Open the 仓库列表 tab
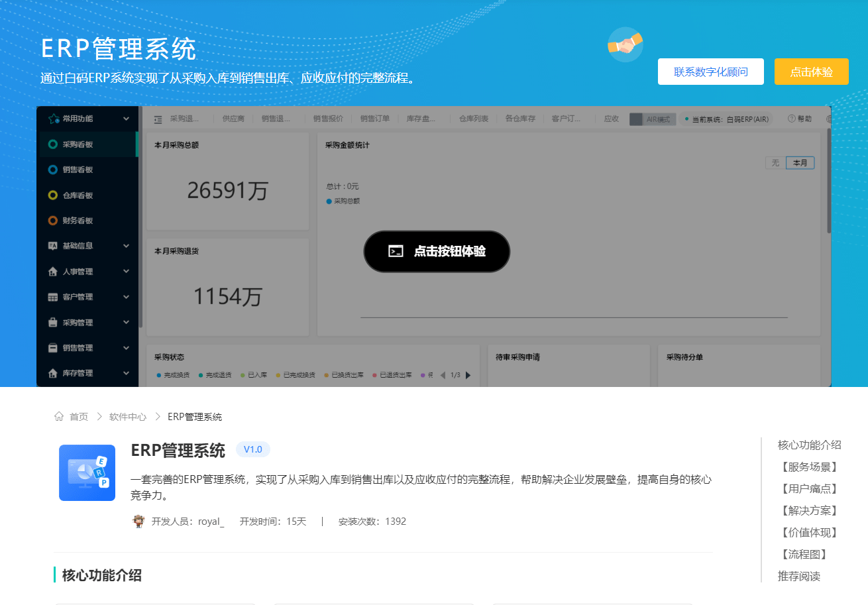Screen dimensions: 868x605 point(474,119)
